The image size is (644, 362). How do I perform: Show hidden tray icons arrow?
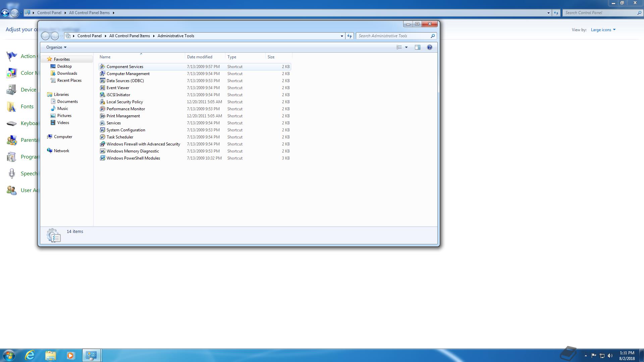pos(586,356)
